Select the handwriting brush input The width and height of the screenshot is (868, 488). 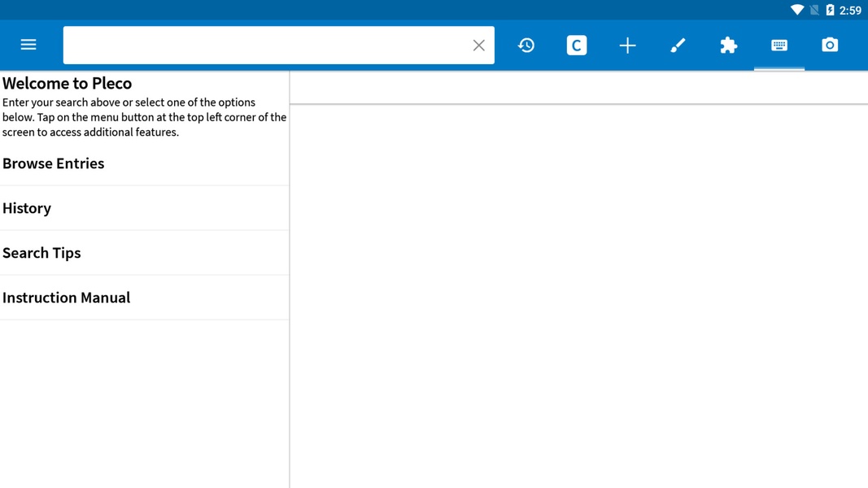click(678, 46)
